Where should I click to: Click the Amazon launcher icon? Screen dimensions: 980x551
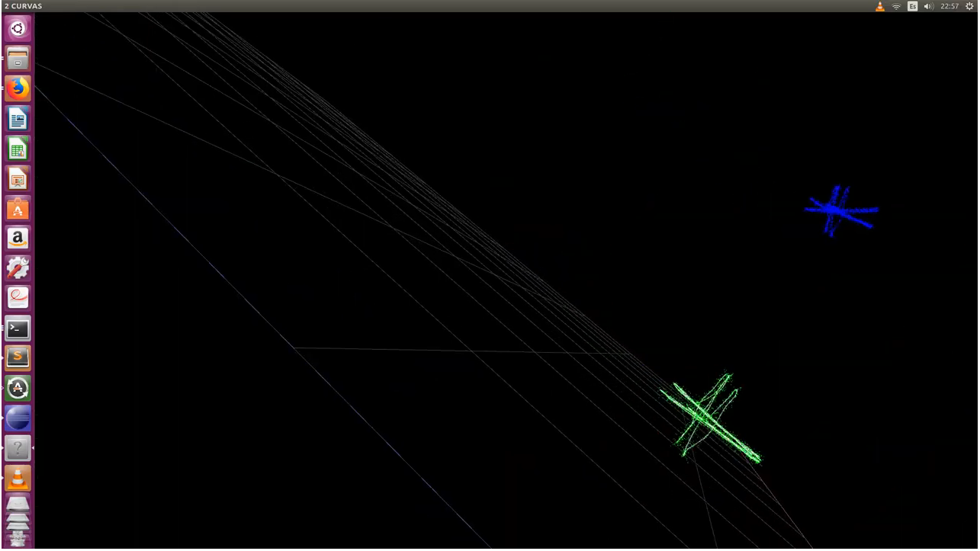click(18, 239)
